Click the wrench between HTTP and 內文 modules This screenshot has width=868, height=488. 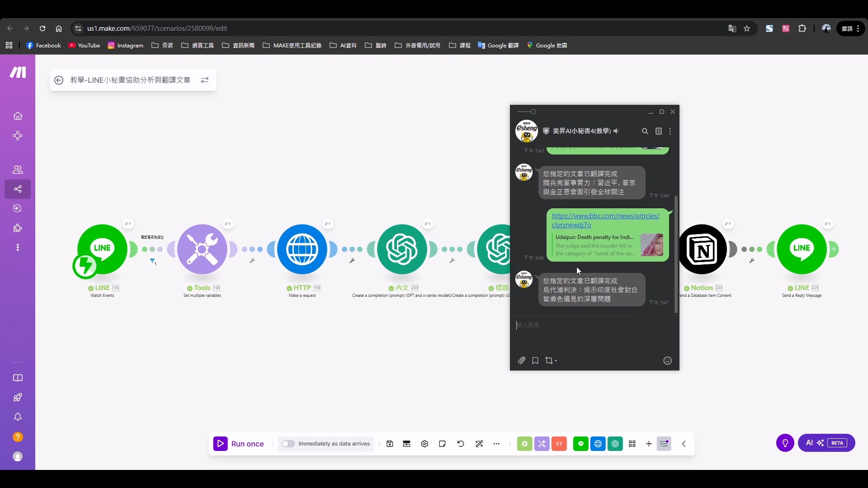pos(352,261)
